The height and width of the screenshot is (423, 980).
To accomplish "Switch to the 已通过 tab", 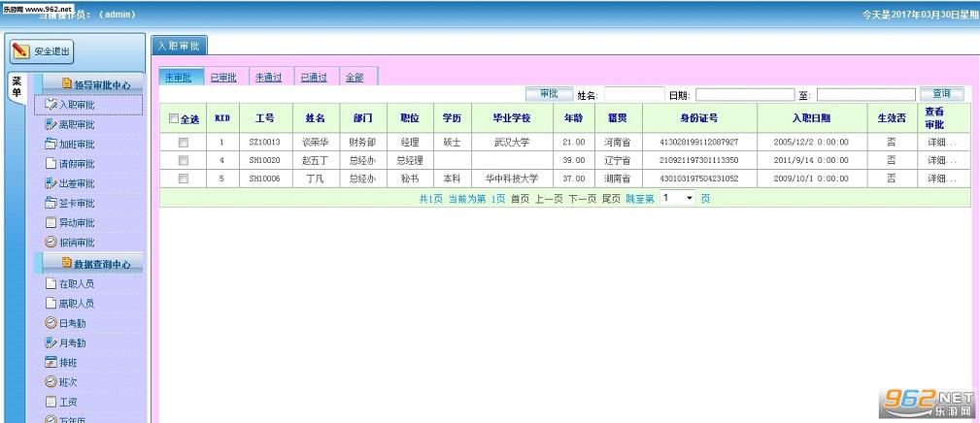I will pos(315,77).
